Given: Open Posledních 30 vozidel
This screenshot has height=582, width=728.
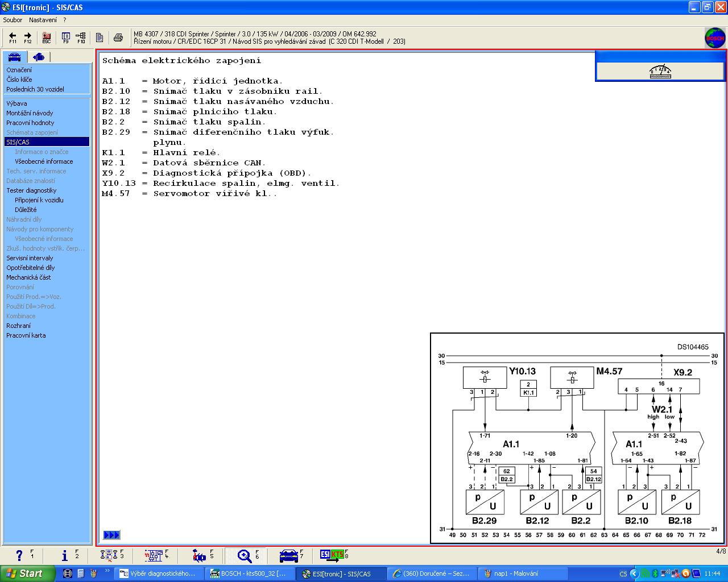Looking at the screenshot, I should click(x=35, y=89).
